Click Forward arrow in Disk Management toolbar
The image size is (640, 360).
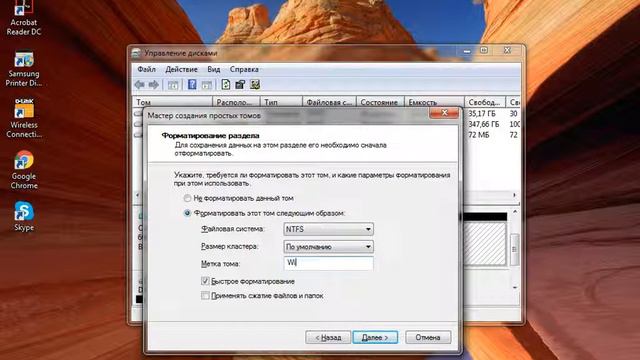click(153, 84)
